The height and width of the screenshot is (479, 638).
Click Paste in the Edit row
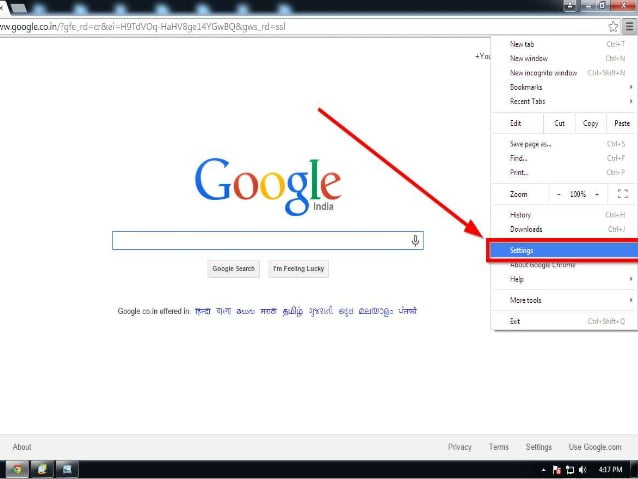point(622,123)
